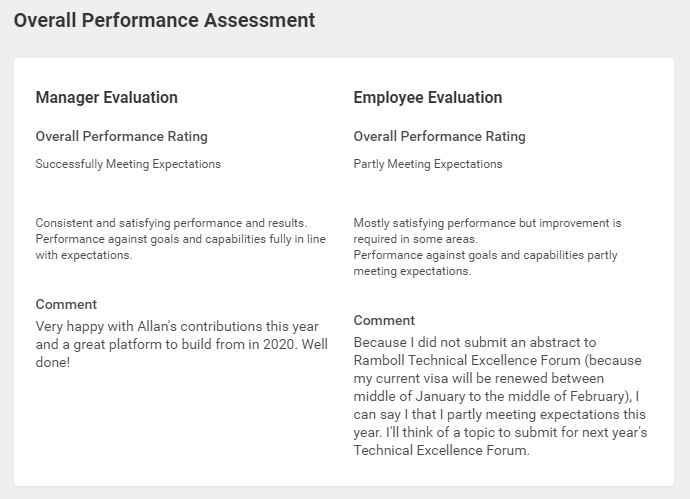
Task: Click the 'Consistent and satisfying performance' description
Action: pos(180,239)
